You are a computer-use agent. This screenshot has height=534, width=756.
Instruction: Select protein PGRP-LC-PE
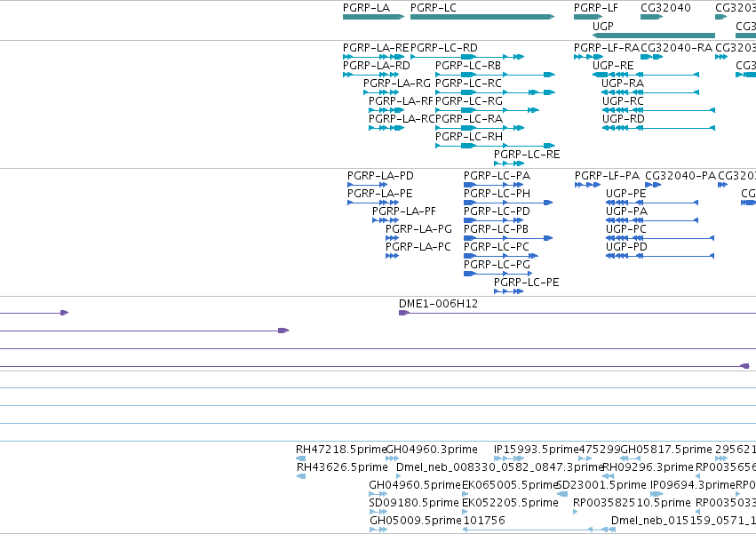(509, 291)
